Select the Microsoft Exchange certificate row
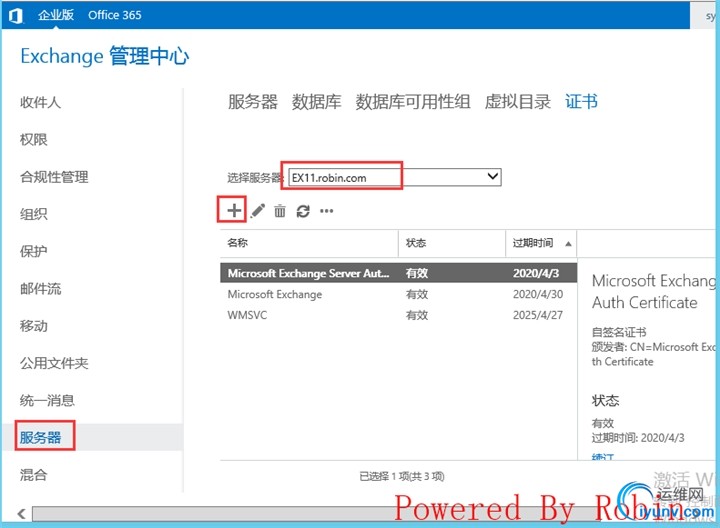 pyautogui.click(x=398, y=294)
